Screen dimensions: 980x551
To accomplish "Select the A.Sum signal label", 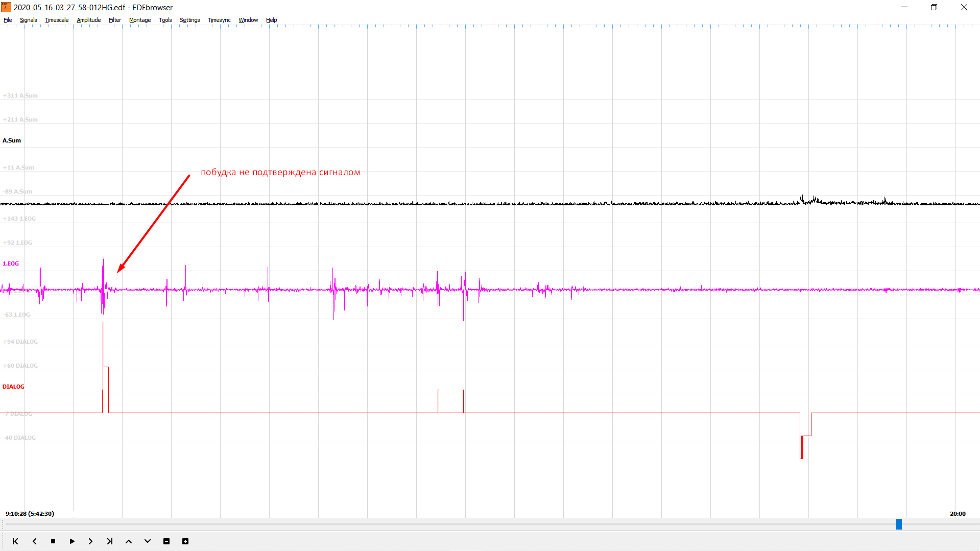I will [x=12, y=140].
